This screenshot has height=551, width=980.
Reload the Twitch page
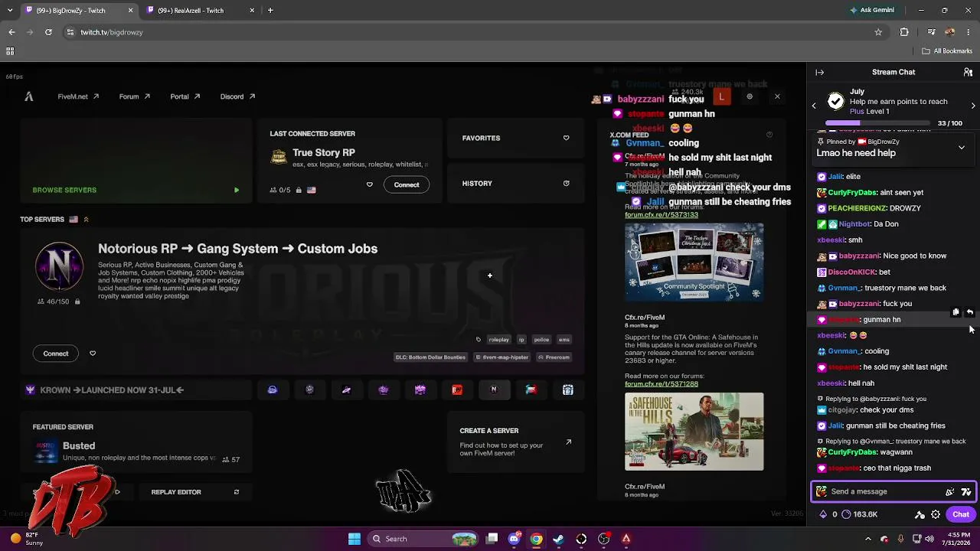[48, 32]
